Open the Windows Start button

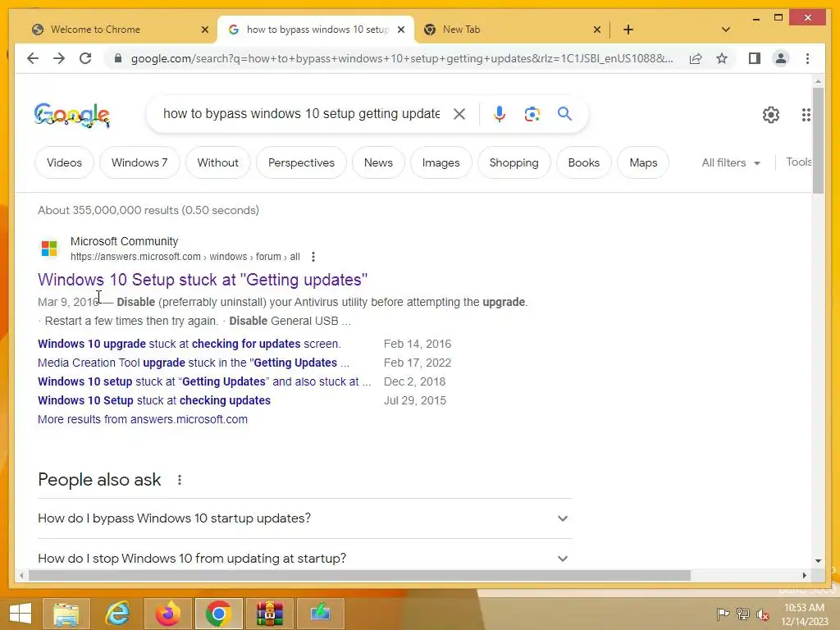point(21,614)
